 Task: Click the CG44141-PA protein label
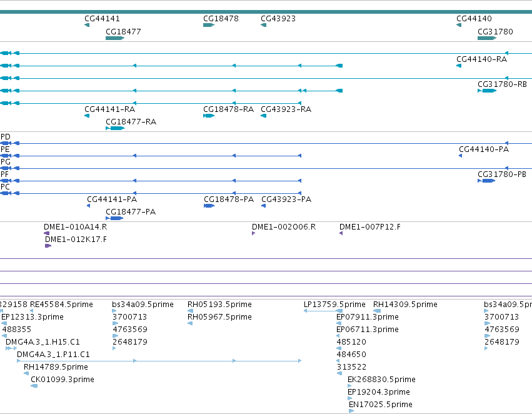pyautogui.click(x=112, y=199)
